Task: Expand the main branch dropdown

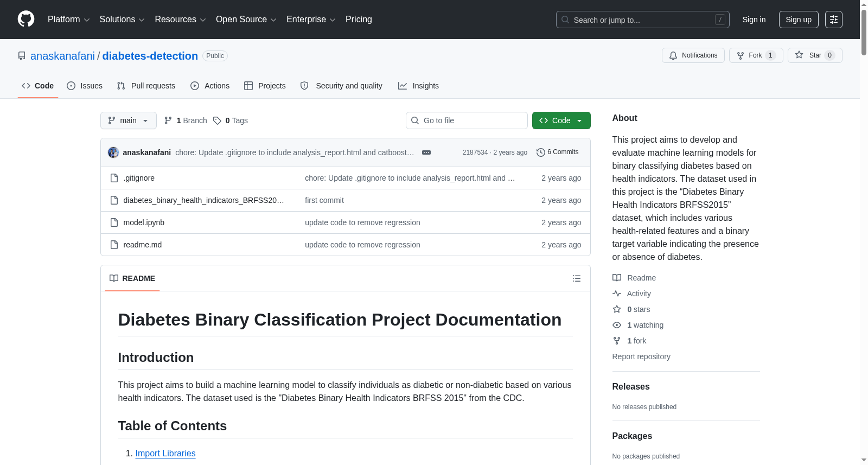Action: [x=129, y=120]
